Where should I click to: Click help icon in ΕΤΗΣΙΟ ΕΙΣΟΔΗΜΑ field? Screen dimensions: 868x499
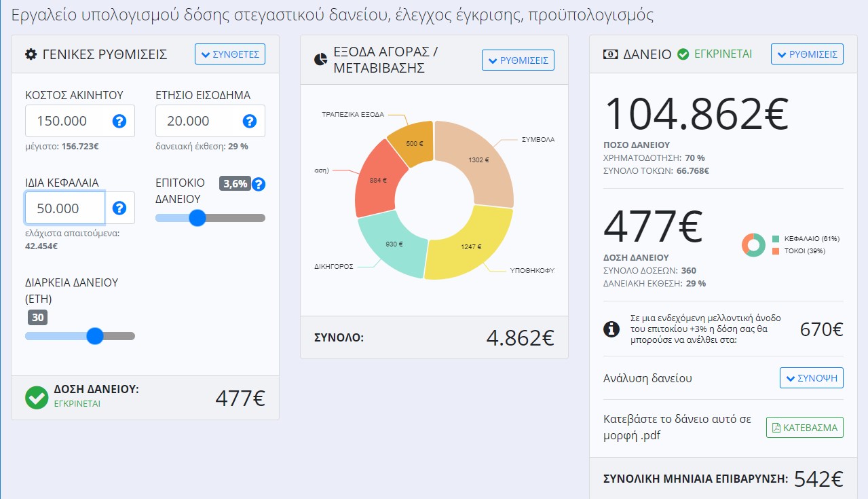coord(249,122)
